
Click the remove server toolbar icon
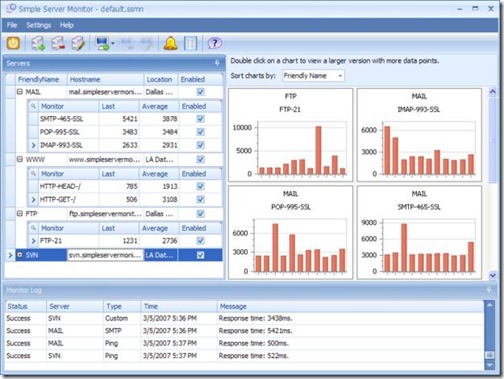tap(58, 43)
